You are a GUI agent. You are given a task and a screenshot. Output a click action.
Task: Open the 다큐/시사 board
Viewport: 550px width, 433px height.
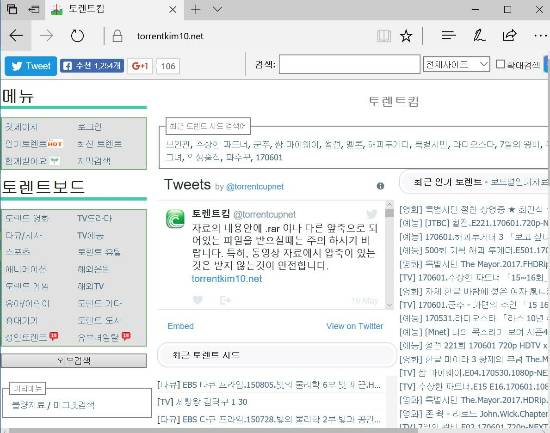tap(24, 235)
